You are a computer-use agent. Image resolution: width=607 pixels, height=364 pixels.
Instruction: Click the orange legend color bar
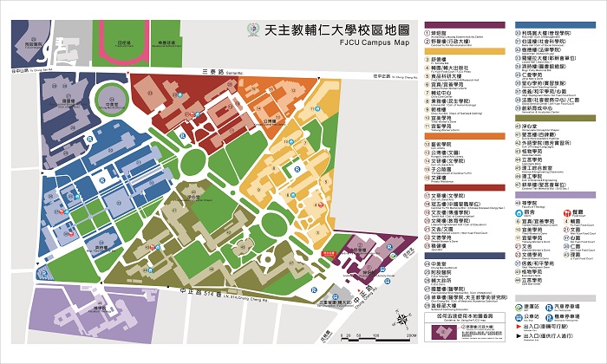point(465,136)
